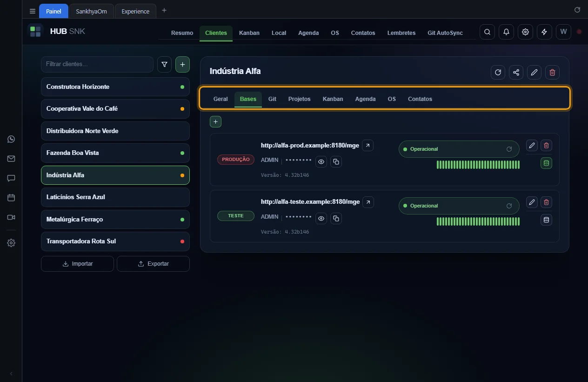Click the hamburger menu icon

32,11
